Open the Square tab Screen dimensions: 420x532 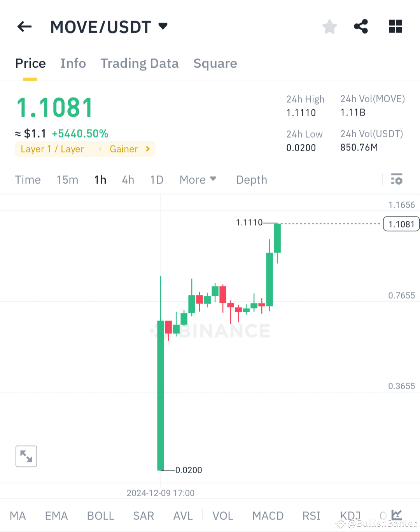(215, 63)
